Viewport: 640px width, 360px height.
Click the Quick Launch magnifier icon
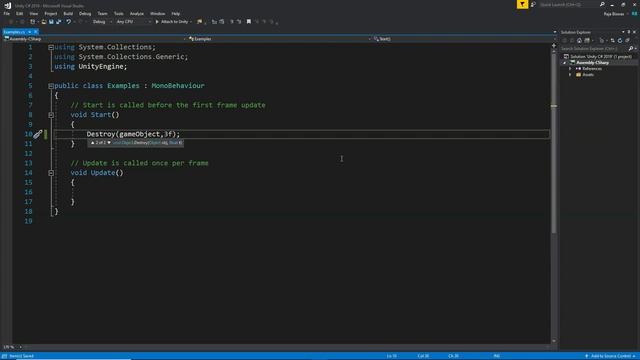point(602,4)
